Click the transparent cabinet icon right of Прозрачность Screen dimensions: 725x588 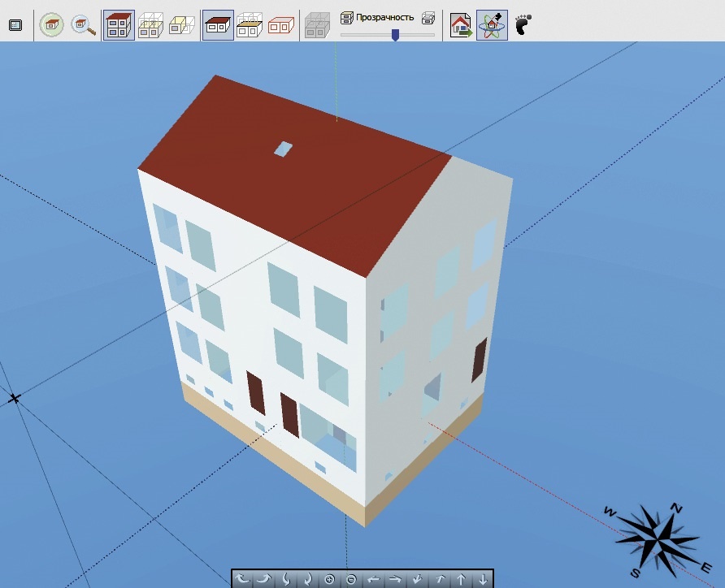pos(428,18)
